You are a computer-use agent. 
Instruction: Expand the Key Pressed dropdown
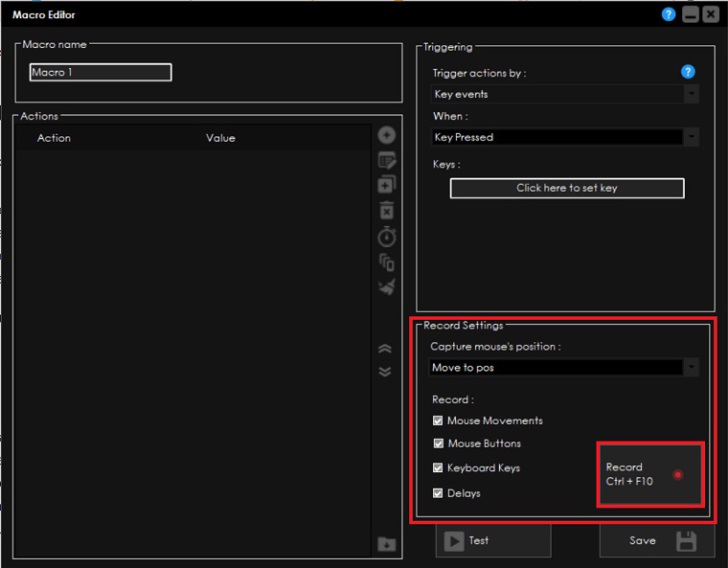click(x=564, y=137)
